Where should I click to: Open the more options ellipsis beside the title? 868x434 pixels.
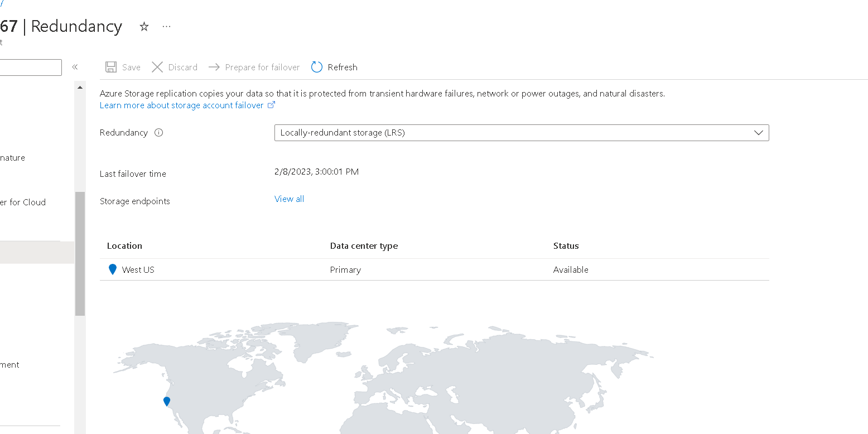point(166,26)
